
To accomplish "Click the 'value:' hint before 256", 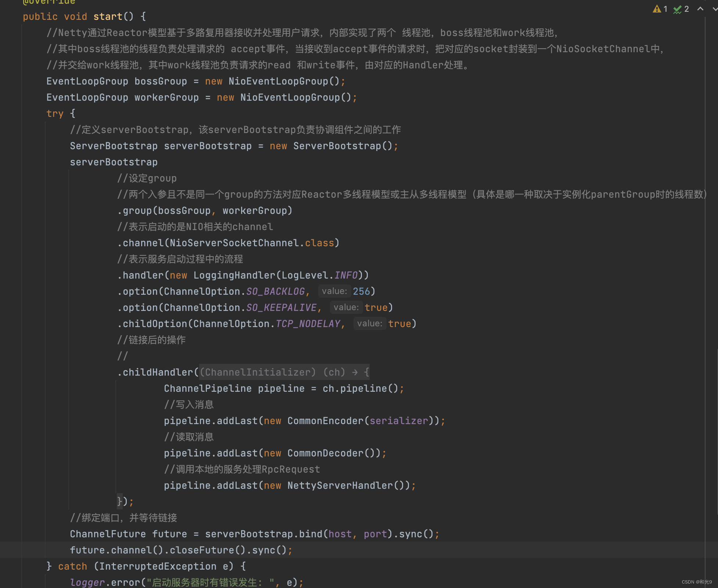I will [334, 291].
